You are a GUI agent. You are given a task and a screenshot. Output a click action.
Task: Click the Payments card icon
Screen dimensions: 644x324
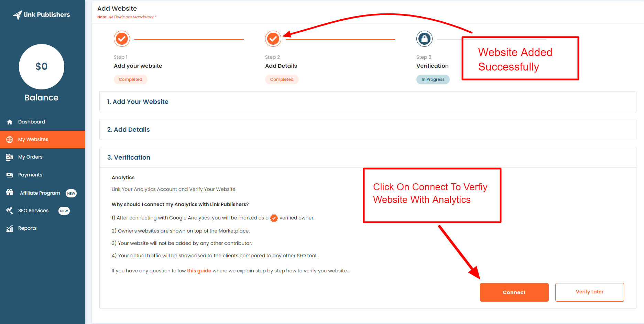(10, 175)
